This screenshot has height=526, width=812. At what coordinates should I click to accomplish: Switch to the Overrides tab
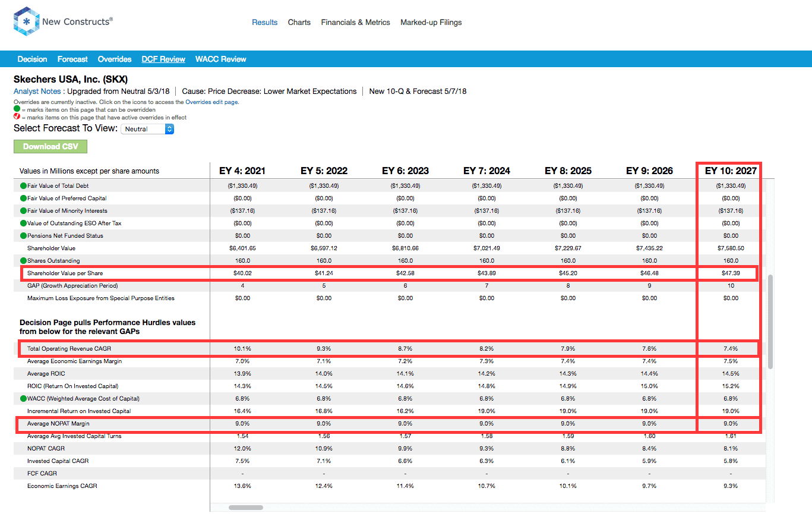pos(115,59)
